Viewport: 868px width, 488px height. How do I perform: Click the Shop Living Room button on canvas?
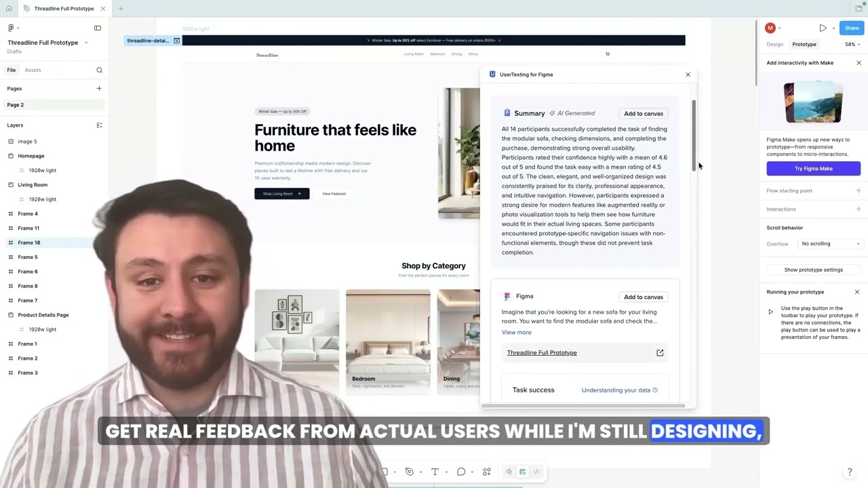click(x=282, y=194)
